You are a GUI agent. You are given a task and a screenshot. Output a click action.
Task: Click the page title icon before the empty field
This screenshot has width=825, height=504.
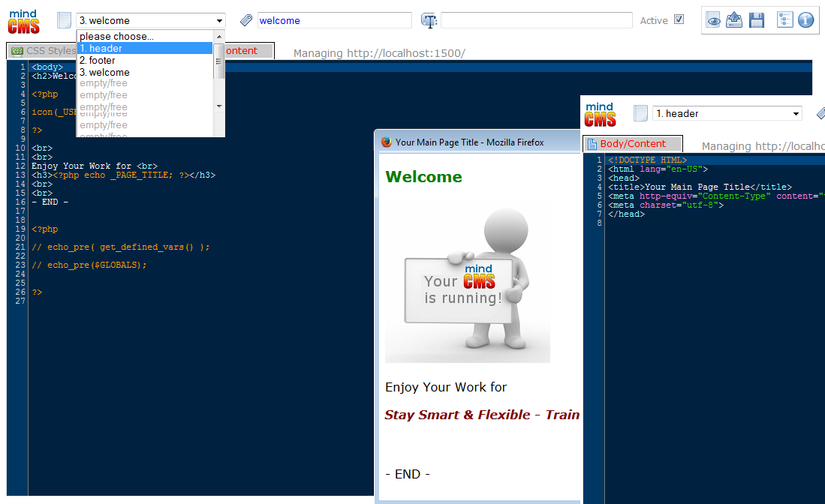click(x=429, y=19)
